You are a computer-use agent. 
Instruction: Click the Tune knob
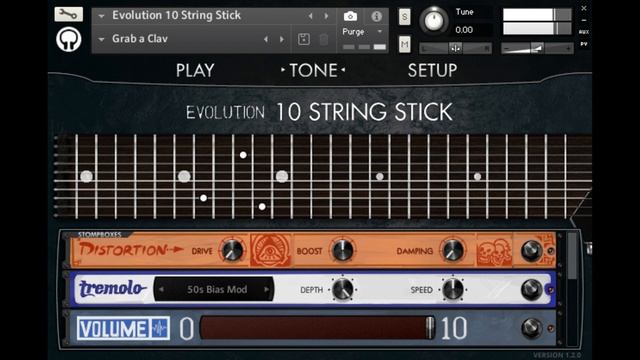(x=434, y=20)
